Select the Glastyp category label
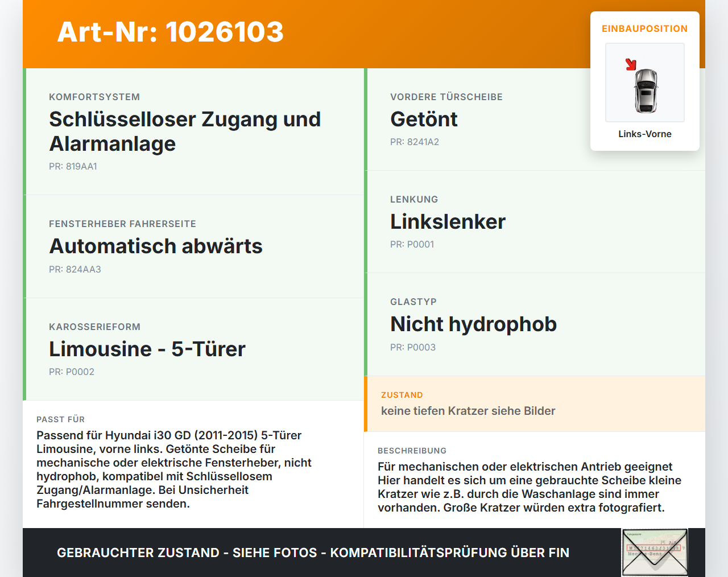The image size is (728, 577). click(x=413, y=302)
